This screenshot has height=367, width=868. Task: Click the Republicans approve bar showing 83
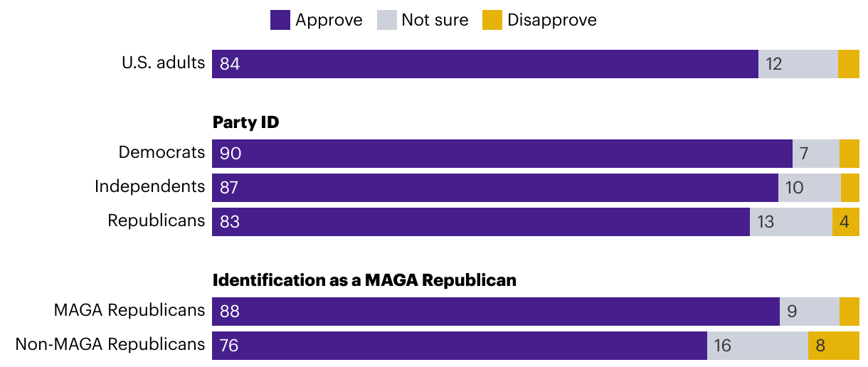[481, 222]
